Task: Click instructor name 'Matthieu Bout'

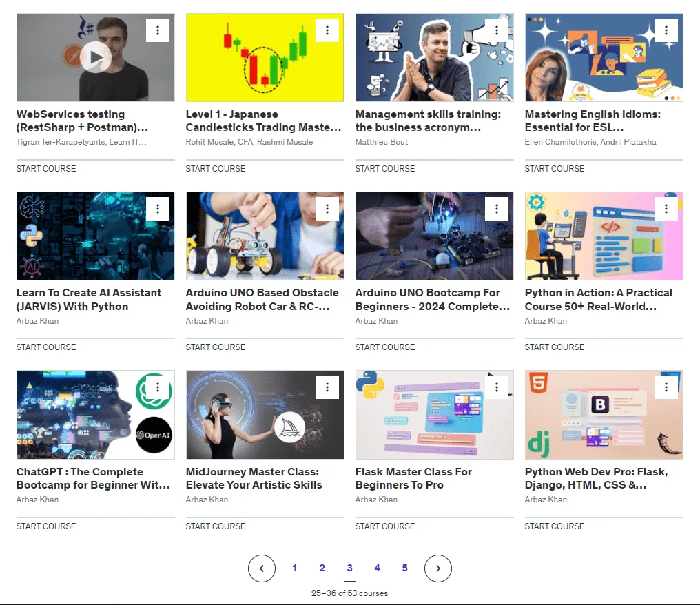Action: 382,141
